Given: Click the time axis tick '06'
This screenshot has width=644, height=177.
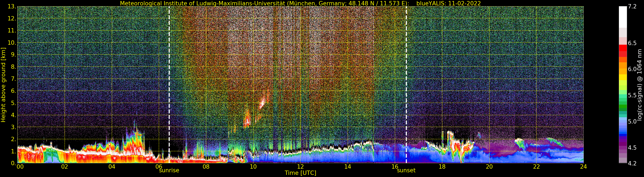Looking at the screenshot, I should point(159,167).
